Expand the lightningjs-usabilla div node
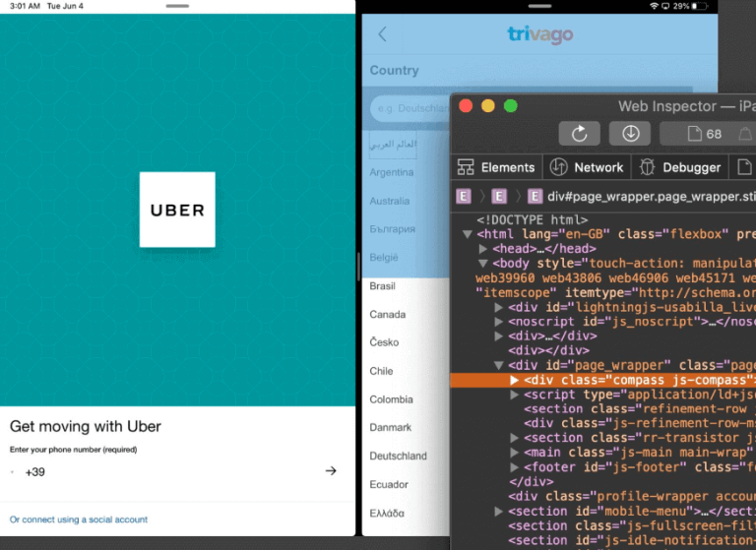Screen dimensions: 756x550 tap(498, 307)
